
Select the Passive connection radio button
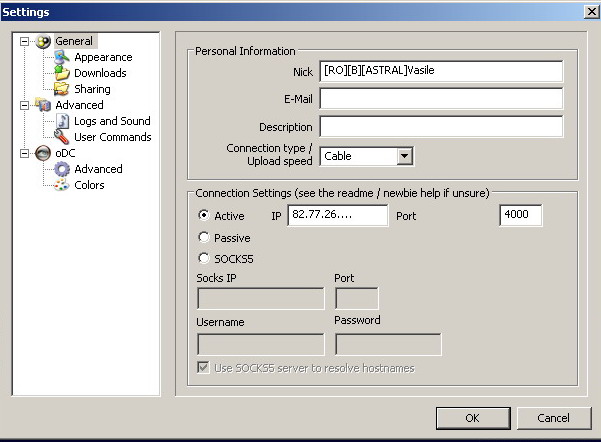click(204, 238)
